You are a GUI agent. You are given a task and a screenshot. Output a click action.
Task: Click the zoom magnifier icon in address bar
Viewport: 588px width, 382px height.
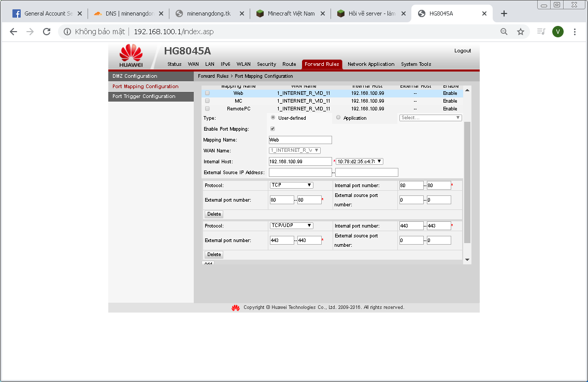pyautogui.click(x=504, y=32)
